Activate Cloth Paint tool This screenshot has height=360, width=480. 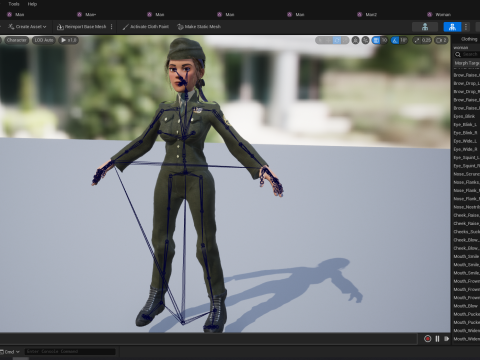(x=146, y=27)
